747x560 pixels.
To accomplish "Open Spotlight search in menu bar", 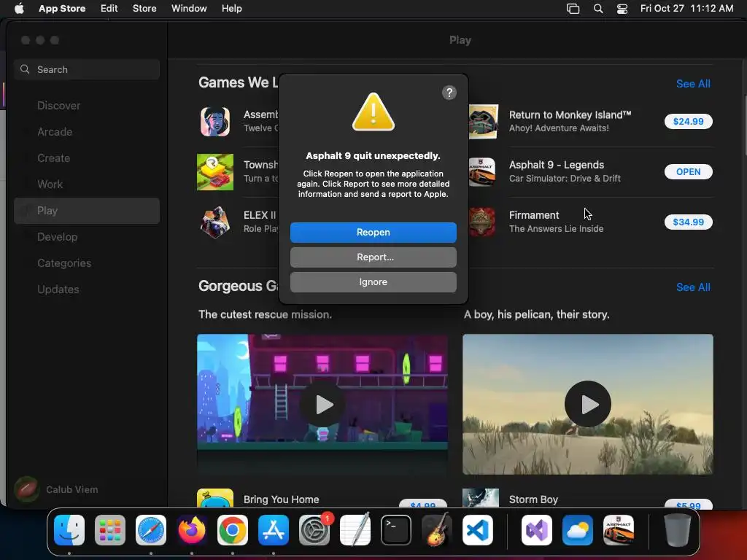I will click(x=598, y=9).
